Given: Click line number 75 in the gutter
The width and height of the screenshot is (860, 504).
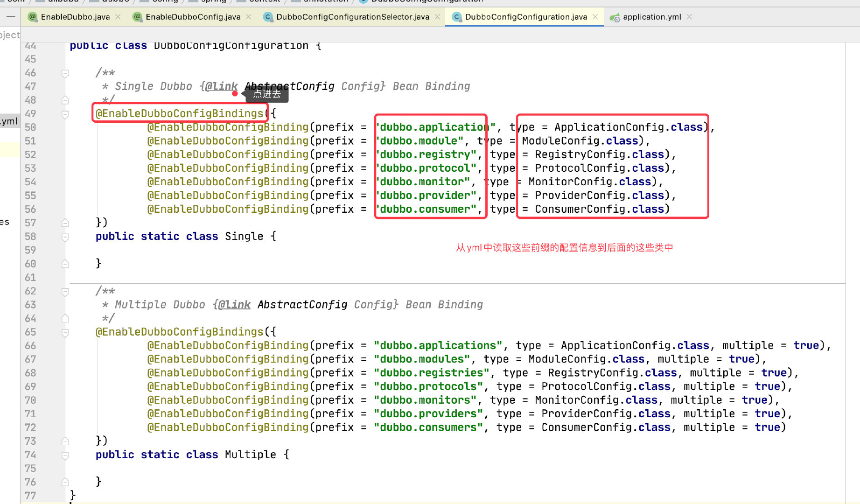Looking at the screenshot, I should (x=30, y=469).
